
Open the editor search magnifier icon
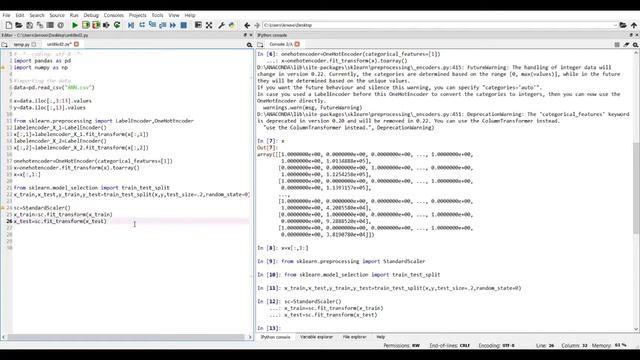coord(249,44)
